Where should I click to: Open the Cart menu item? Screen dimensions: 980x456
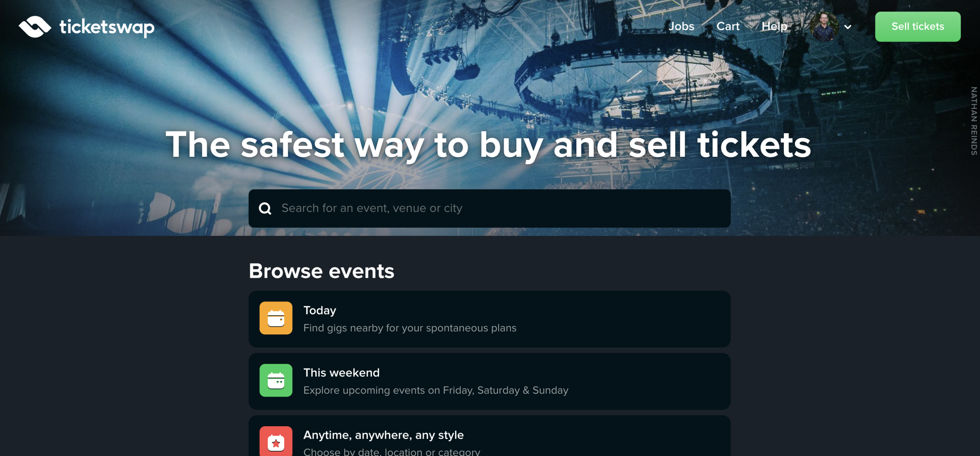click(728, 26)
